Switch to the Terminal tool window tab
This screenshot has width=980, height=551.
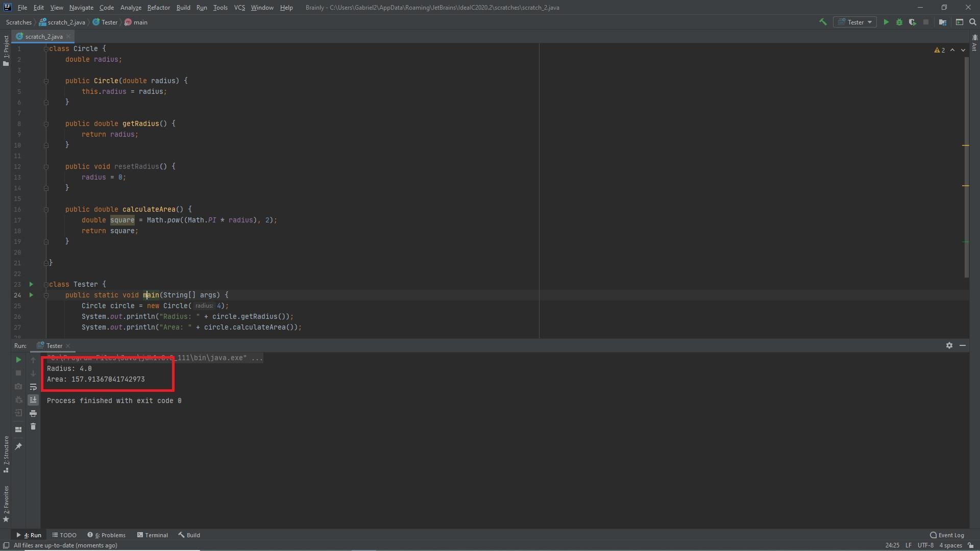152,535
